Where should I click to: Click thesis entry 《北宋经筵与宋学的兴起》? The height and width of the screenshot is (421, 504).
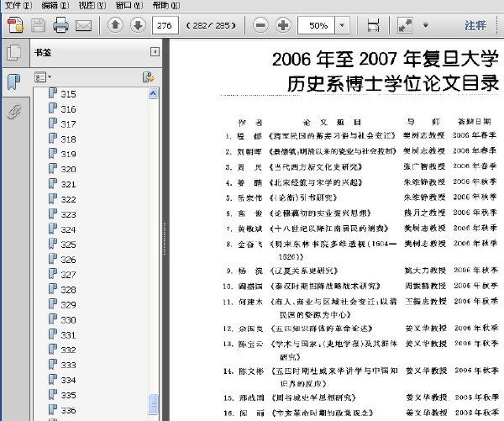[x=316, y=182]
